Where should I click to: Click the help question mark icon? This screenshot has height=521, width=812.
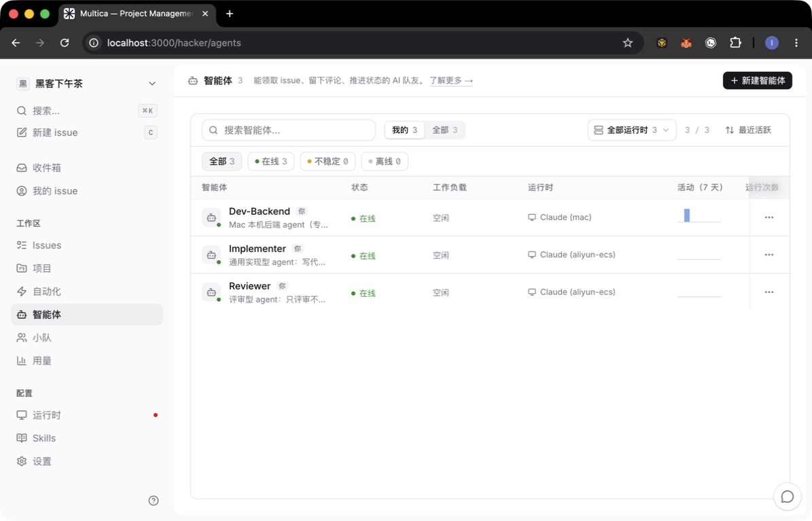click(154, 501)
